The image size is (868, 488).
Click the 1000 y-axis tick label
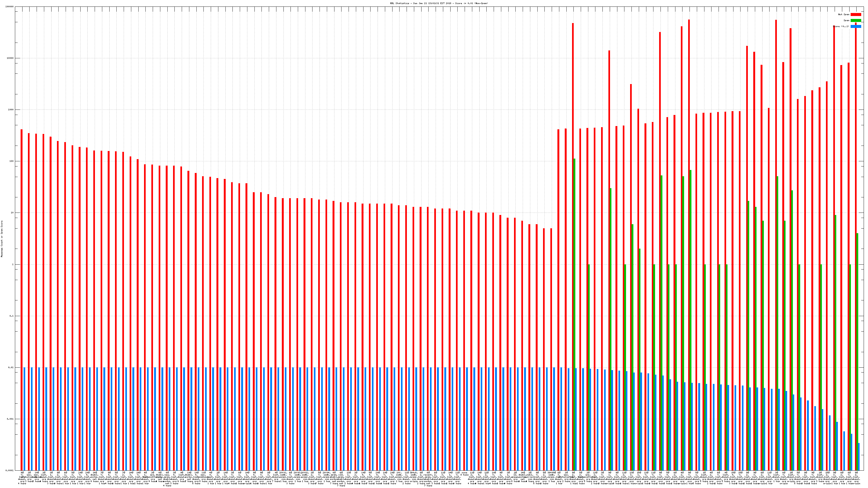pyautogui.click(x=11, y=110)
